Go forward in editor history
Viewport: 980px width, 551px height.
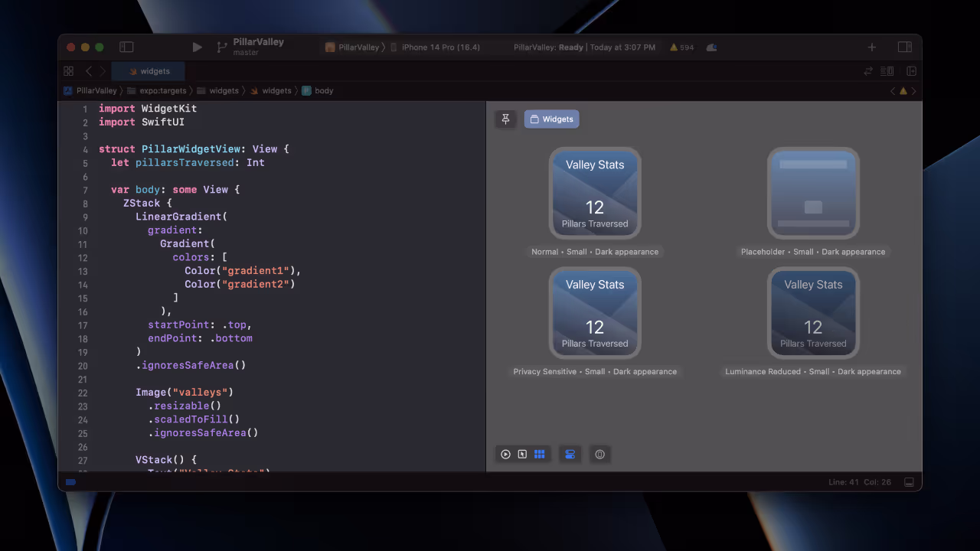[103, 71]
